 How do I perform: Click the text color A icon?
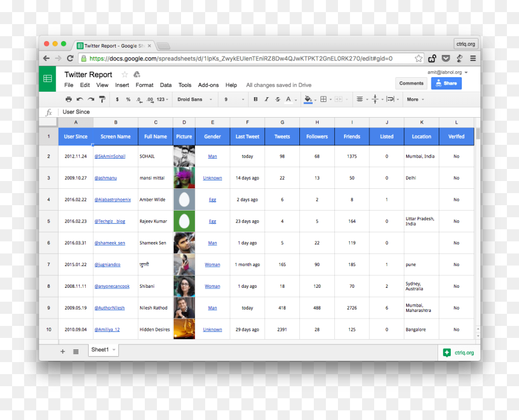288,100
